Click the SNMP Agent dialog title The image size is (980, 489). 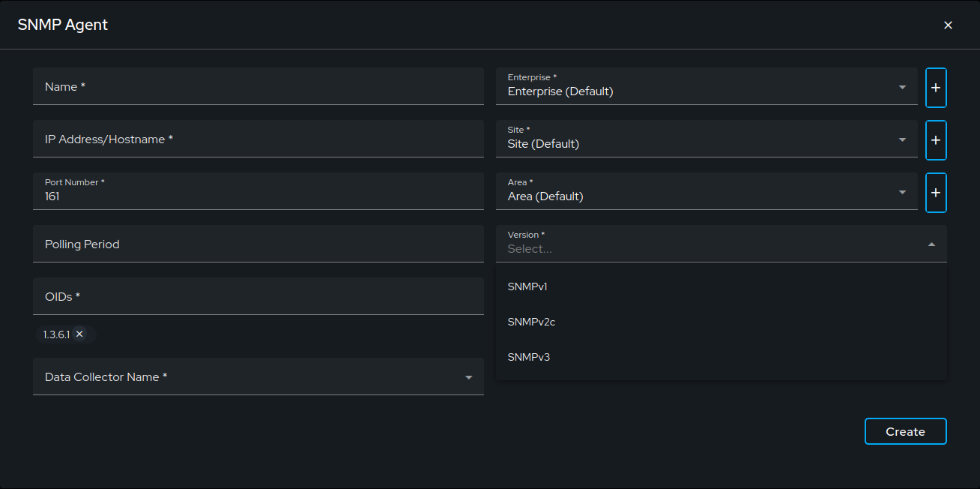63,25
